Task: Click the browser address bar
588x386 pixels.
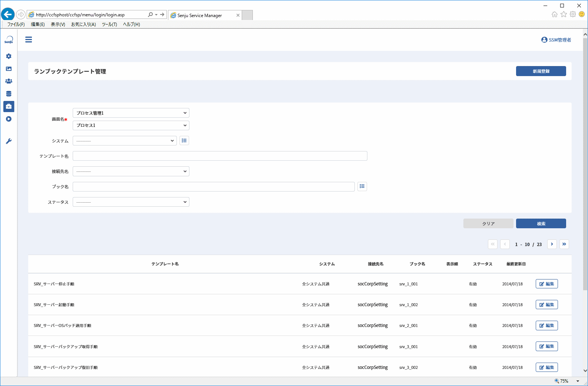Action: click(91, 14)
